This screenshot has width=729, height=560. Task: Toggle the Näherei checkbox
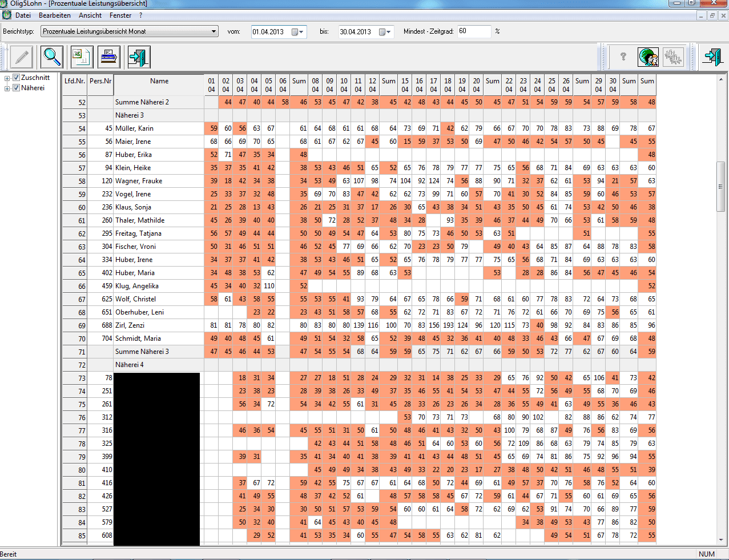[17, 88]
